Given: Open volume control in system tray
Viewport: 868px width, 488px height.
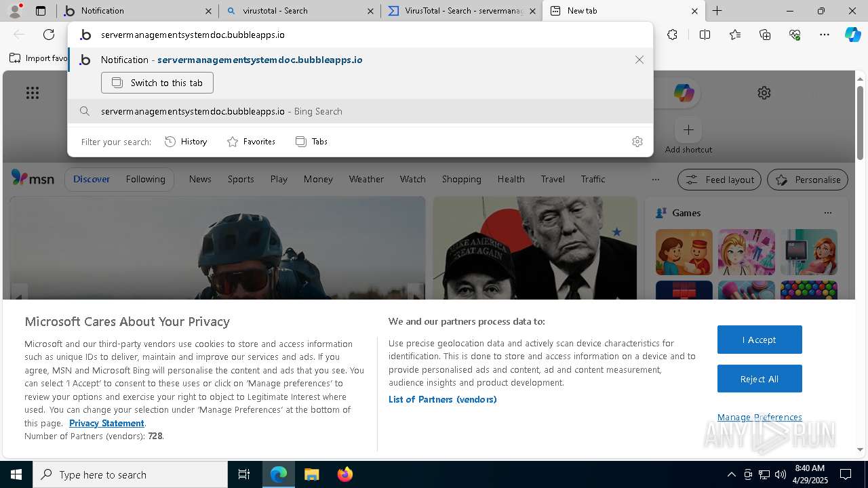Looking at the screenshot, I should [x=781, y=474].
